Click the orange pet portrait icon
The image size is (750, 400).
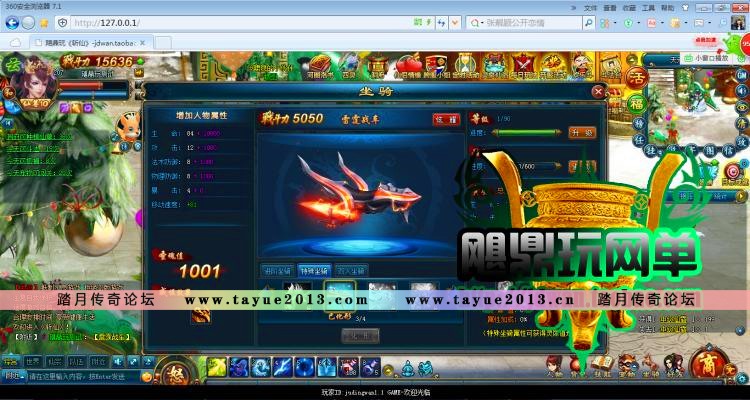pos(128,128)
